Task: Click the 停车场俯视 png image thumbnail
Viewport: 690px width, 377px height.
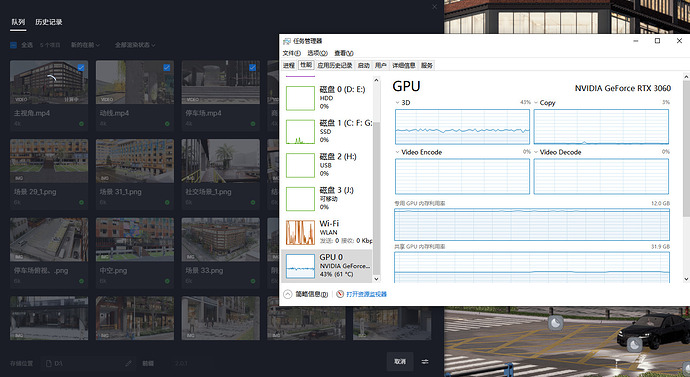Action: 49,239
